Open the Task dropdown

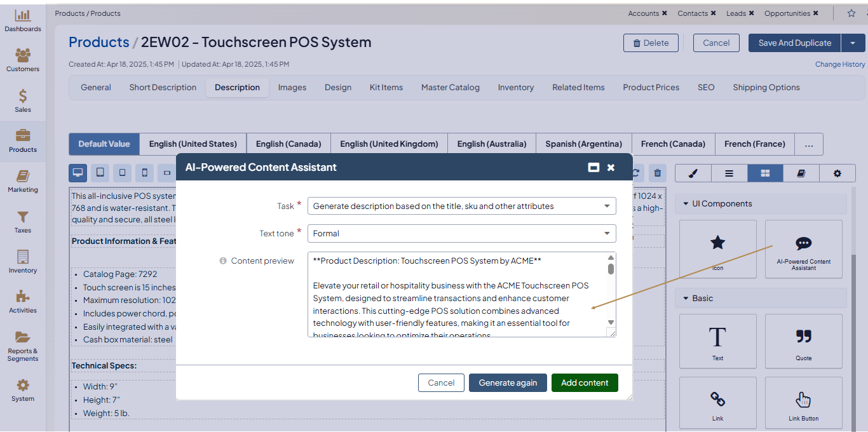461,206
